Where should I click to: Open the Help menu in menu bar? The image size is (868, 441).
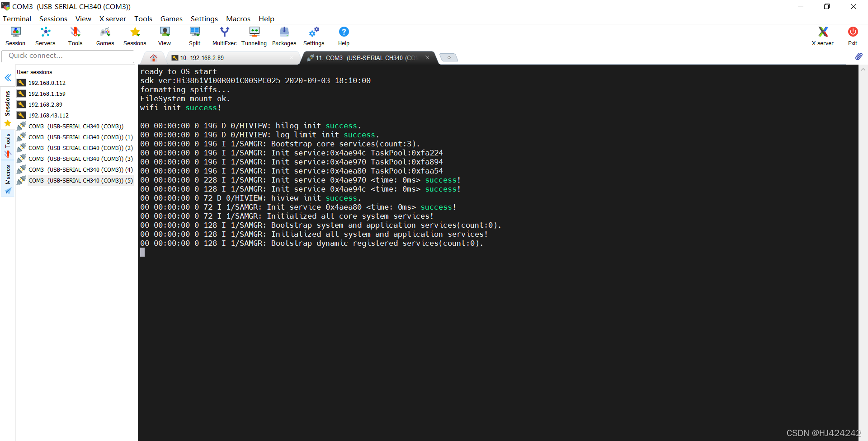(266, 19)
